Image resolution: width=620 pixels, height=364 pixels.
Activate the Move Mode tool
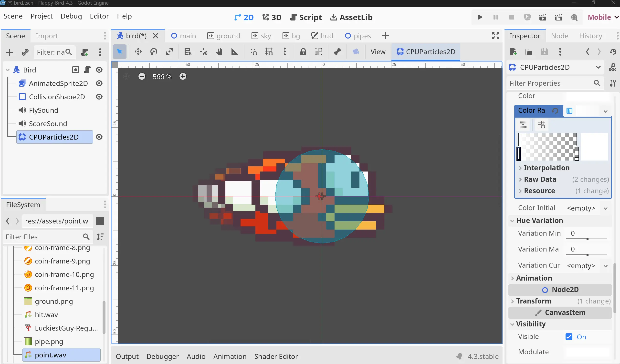coord(138,52)
